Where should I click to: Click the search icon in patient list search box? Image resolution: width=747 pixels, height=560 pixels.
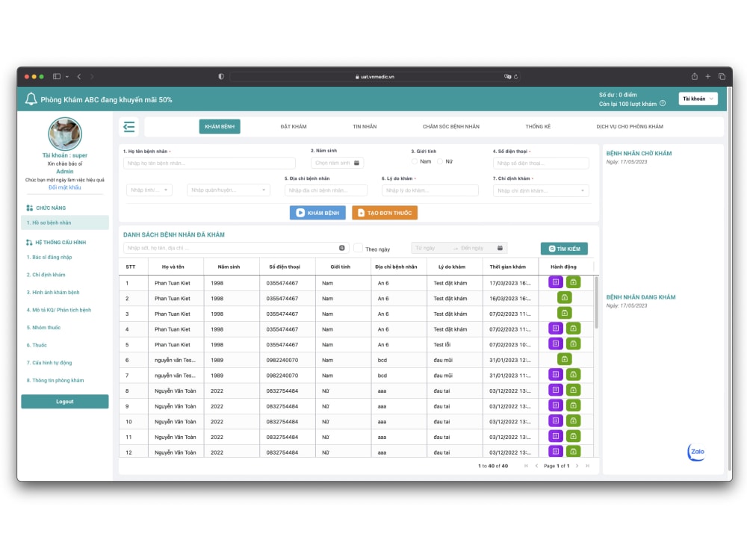(341, 248)
